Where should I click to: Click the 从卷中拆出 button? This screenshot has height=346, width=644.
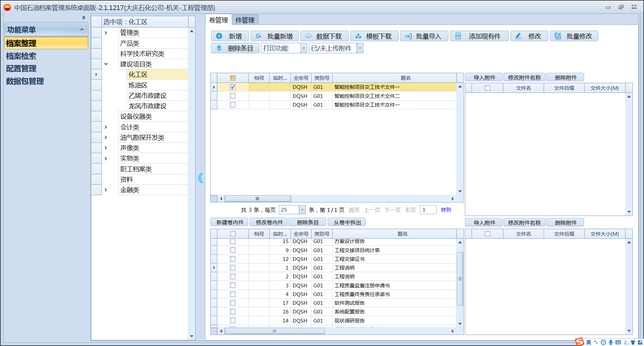click(x=346, y=222)
